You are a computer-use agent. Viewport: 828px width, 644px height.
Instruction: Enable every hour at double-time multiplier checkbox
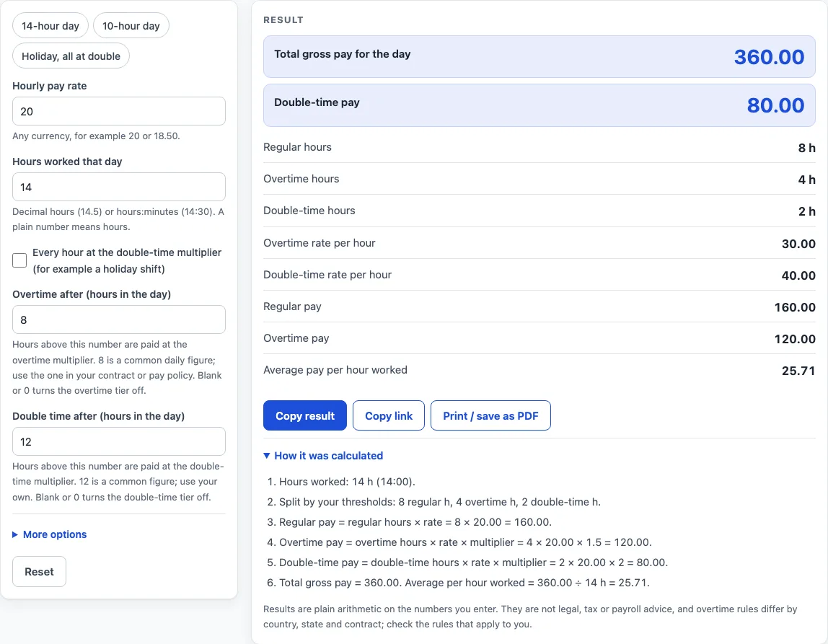(19, 260)
